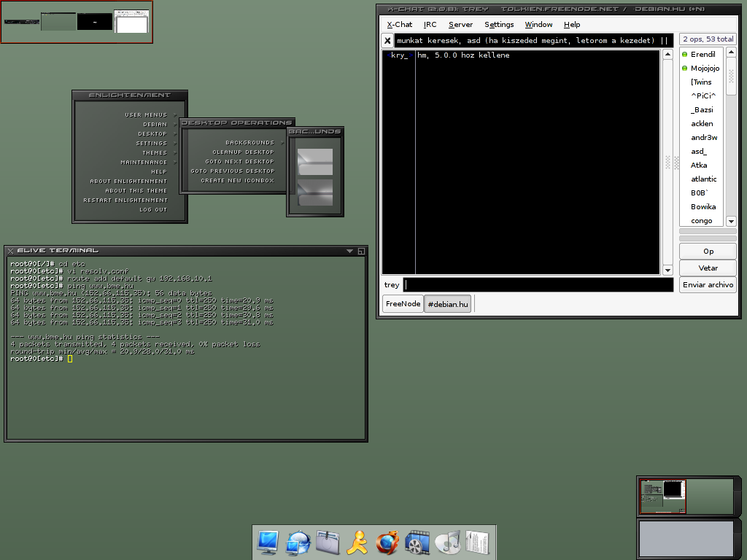Open the film reel video player icon
The image size is (747, 560).
417,542
